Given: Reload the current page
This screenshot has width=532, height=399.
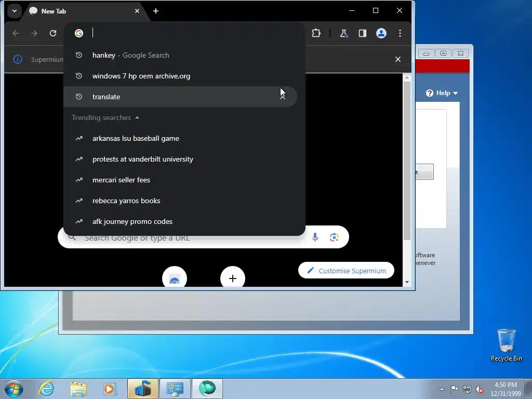Looking at the screenshot, I should coord(53,33).
